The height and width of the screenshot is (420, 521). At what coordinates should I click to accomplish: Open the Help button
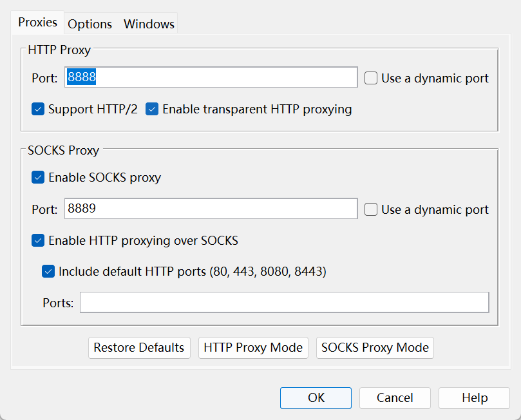474,397
